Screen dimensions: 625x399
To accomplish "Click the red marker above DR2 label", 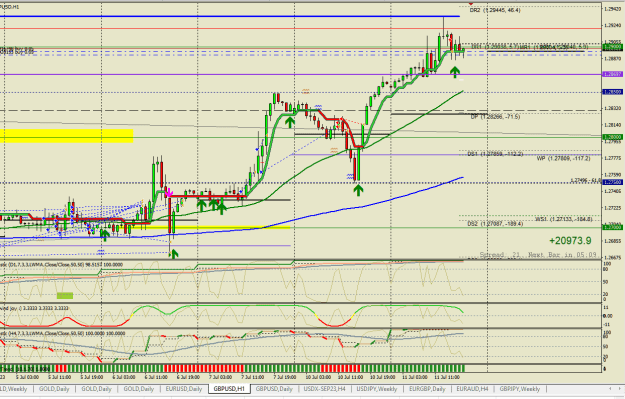I will (471, 4).
